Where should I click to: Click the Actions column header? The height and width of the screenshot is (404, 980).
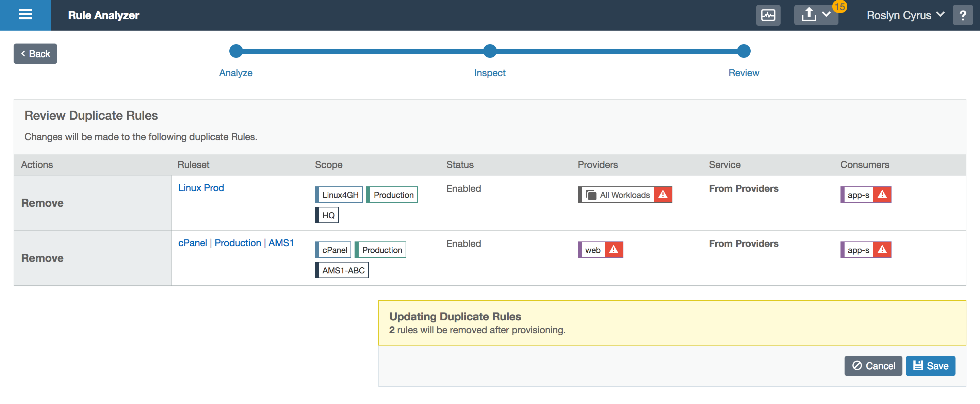click(37, 165)
